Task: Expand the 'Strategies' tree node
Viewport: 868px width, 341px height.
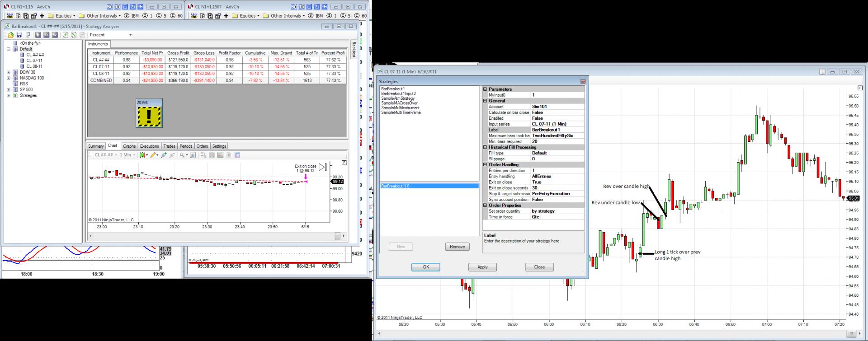Action: pyautogui.click(x=9, y=96)
